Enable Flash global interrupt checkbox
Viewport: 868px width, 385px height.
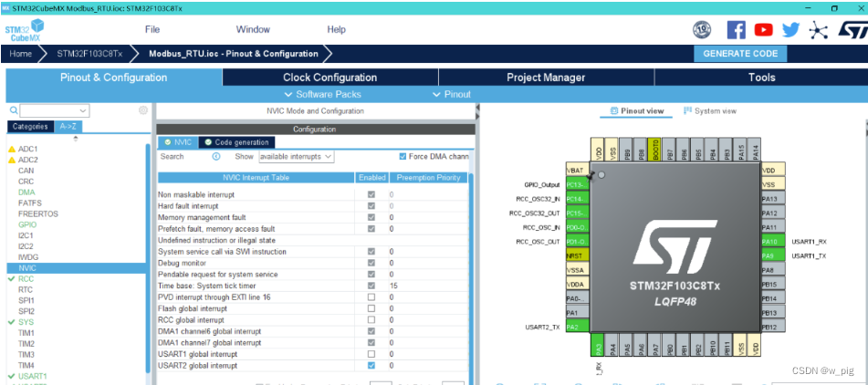coord(371,308)
